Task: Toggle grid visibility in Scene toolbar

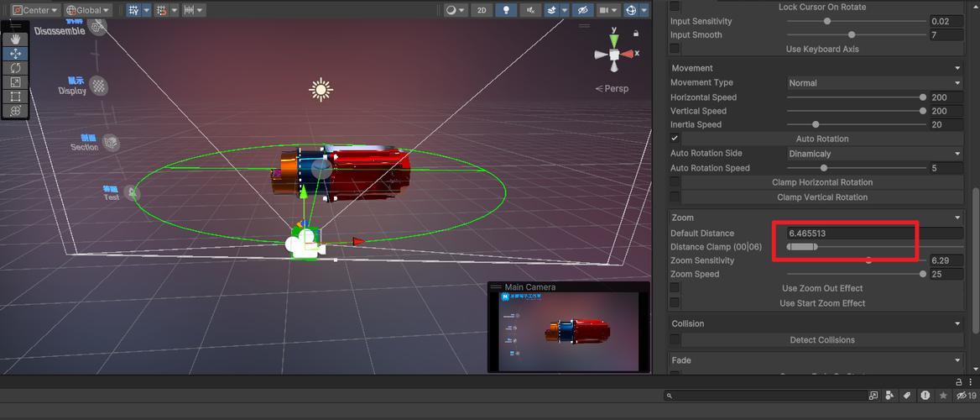Action: pos(133,10)
